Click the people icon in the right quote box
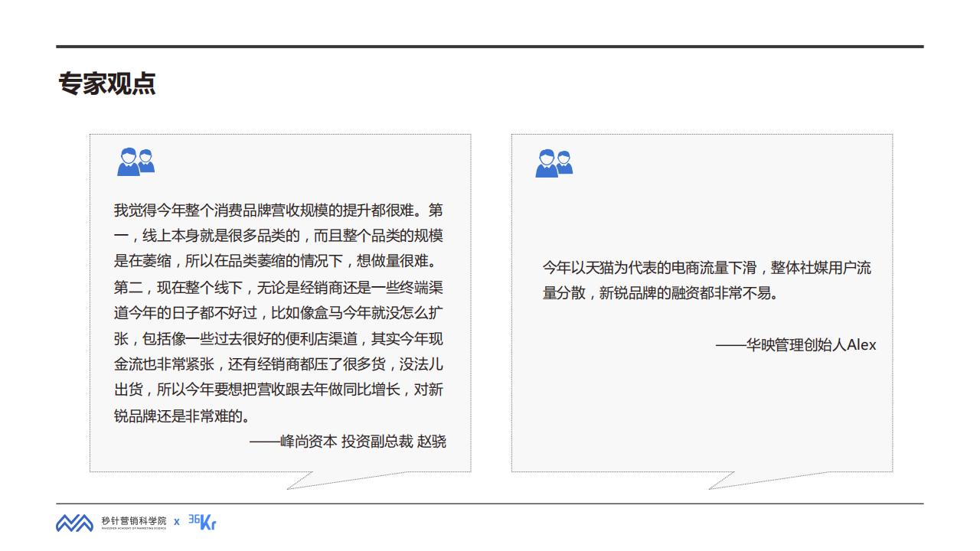Viewport: 980px width, 551px height. (554, 163)
